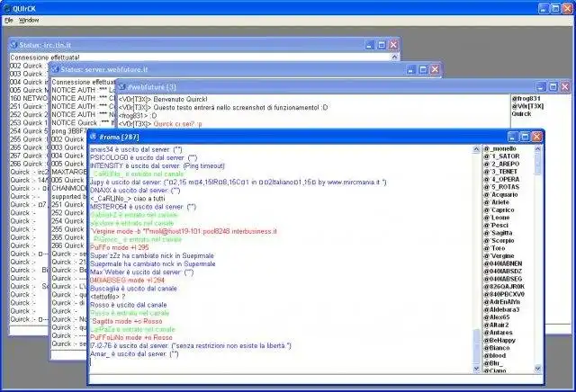576x392 pixels.
Task: Click the QUIrCK application title icon
Action: tap(6, 8)
